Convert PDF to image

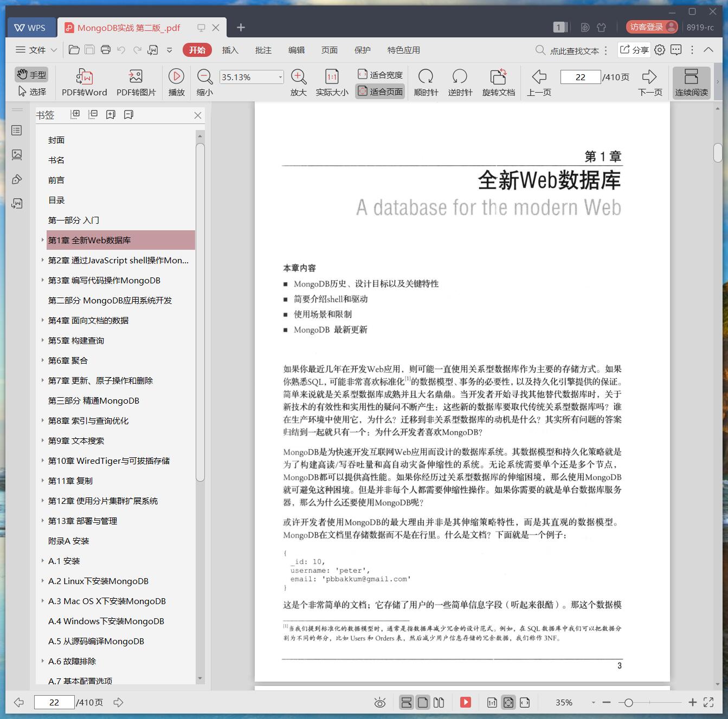[136, 82]
